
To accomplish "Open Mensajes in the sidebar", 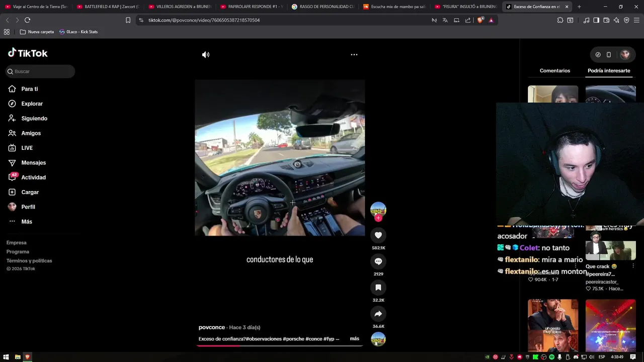I will point(34,163).
